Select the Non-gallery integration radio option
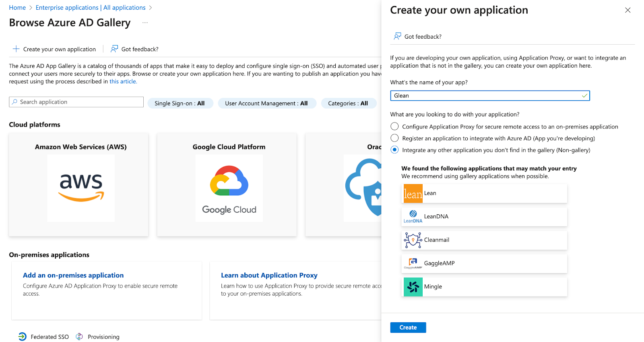This screenshot has height=342, width=644. click(x=394, y=150)
